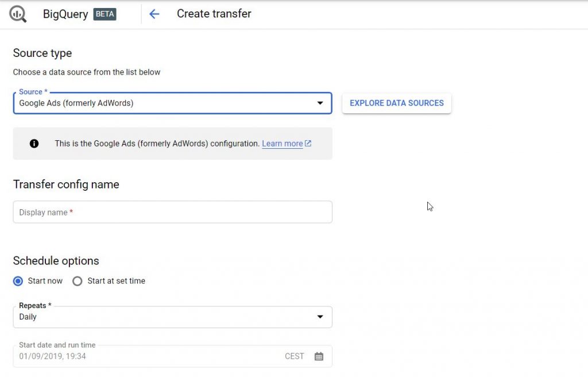Click the BigQuery product title

click(65, 14)
